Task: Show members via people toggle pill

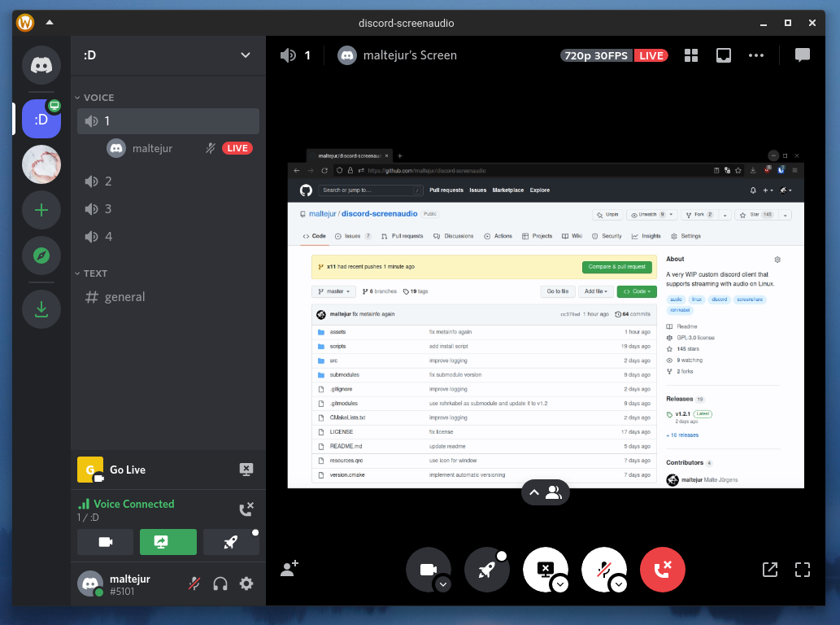Action: tap(546, 492)
